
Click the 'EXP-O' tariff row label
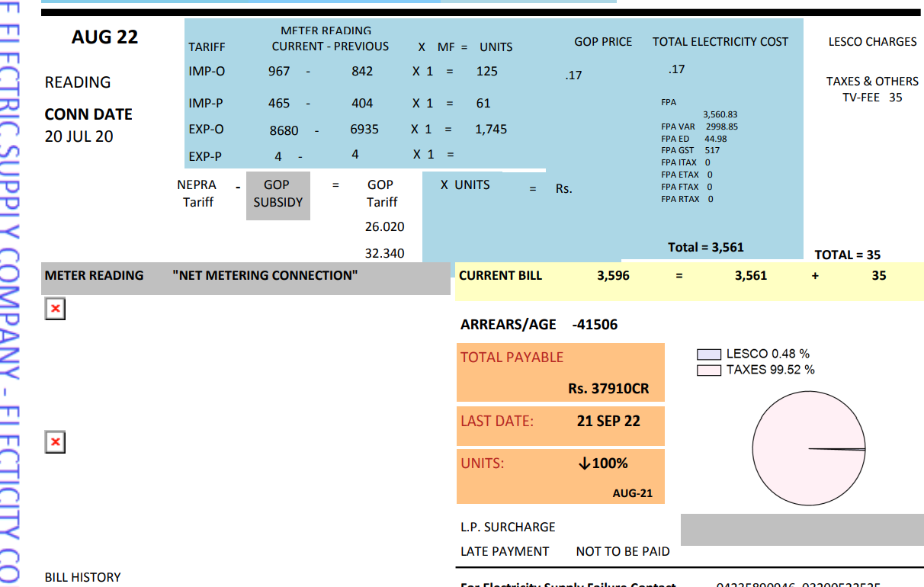pyautogui.click(x=207, y=130)
